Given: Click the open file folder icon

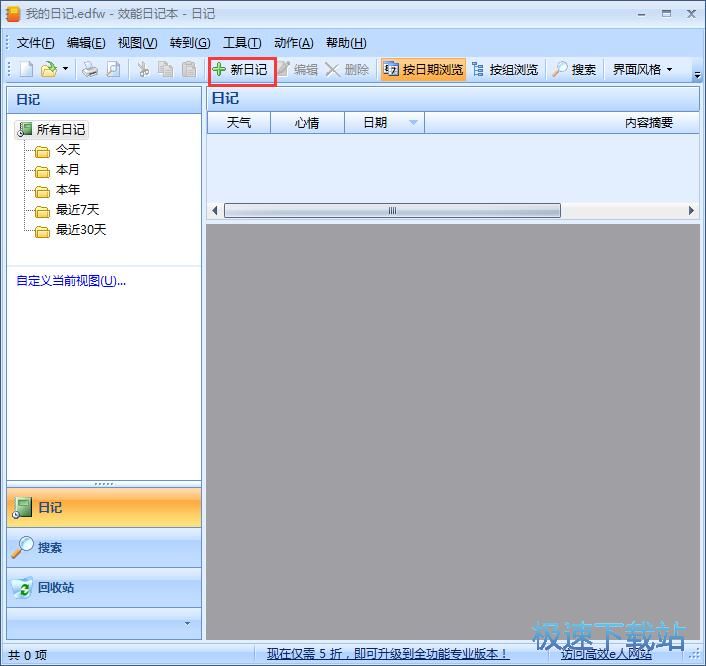Looking at the screenshot, I should pos(49,69).
